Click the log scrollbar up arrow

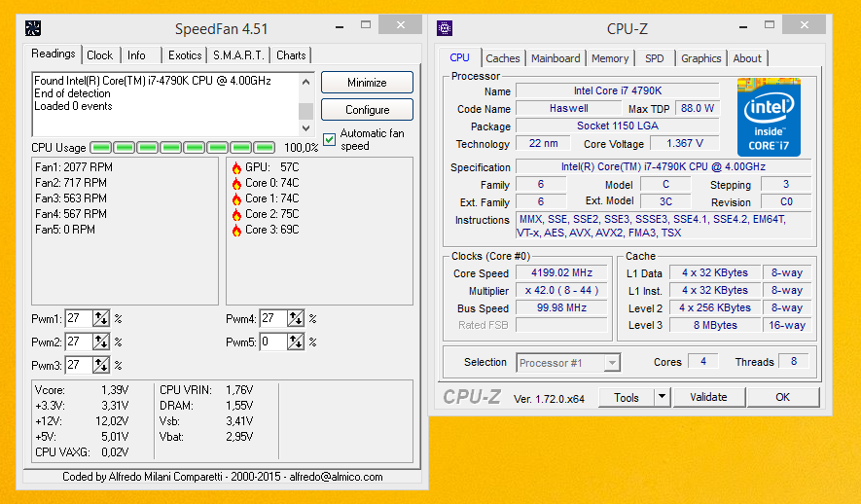point(305,82)
